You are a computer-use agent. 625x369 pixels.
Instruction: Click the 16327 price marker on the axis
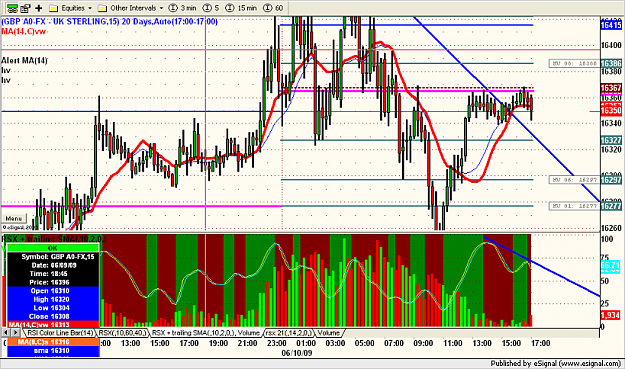coord(611,140)
